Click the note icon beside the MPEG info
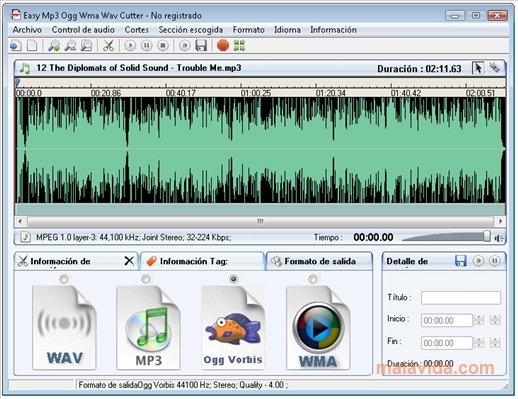Screen dimensions: 518x399 click(x=25, y=237)
